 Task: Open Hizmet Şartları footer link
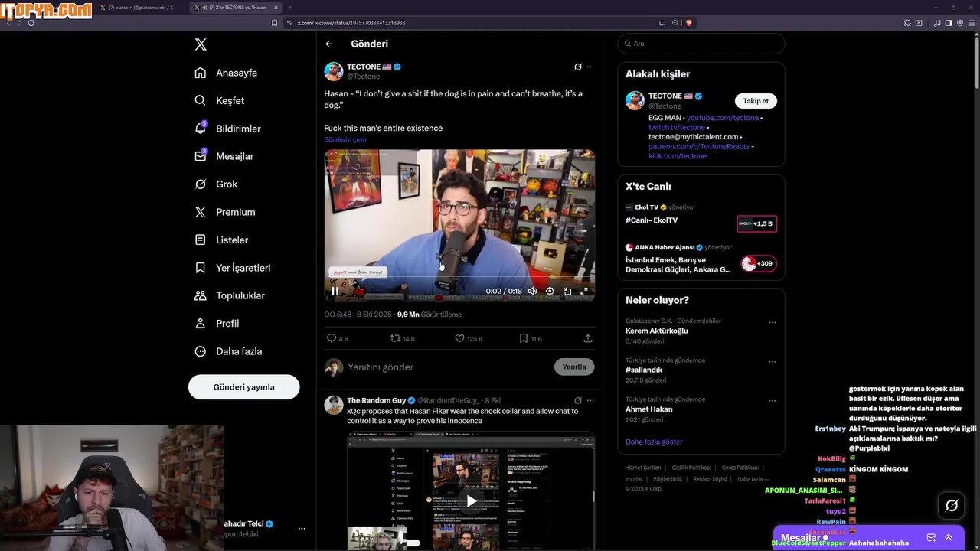tap(642, 468)
